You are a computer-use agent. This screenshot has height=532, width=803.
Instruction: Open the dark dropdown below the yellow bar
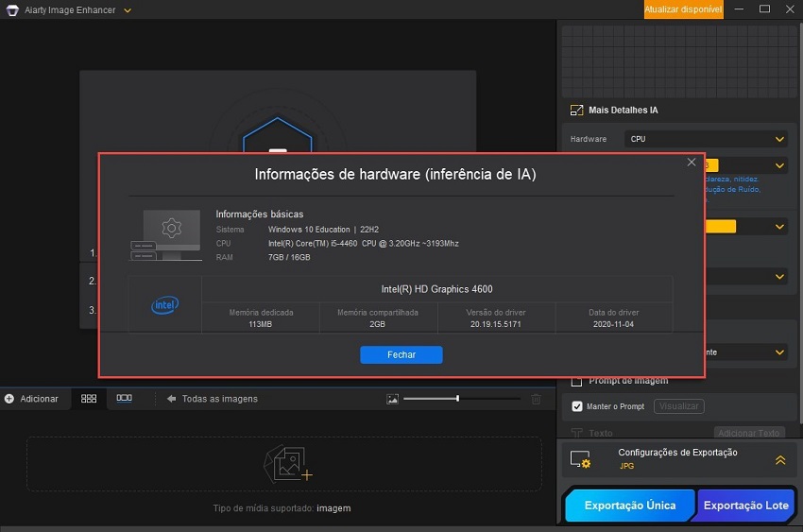click(x=779, y=277)
